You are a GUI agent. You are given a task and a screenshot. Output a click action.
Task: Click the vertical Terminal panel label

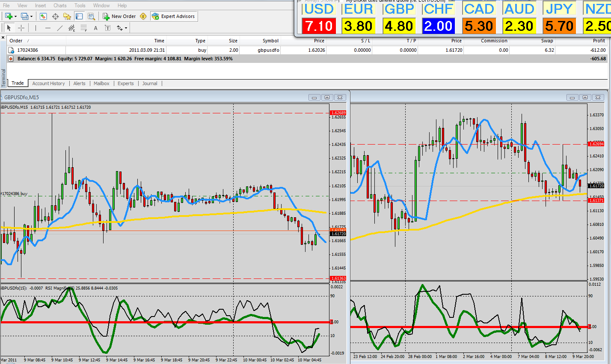pos(4,78)
